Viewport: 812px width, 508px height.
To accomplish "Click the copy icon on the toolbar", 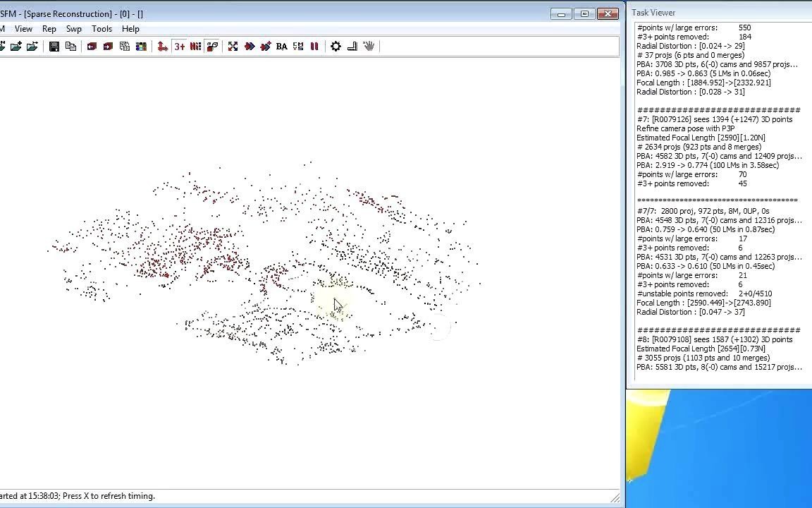I will pyautogui.click(x=70, y=47).
